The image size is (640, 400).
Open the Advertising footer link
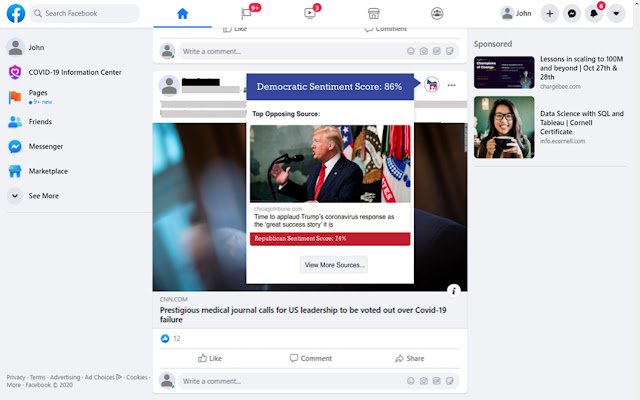(65, 377)
